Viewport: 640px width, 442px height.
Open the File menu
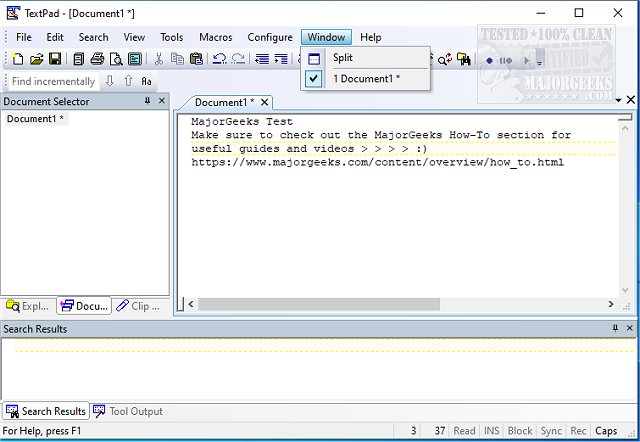pyautogui.click(x=24, y=37)
